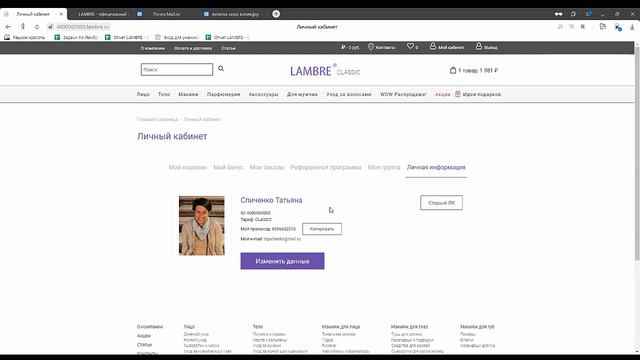The height and width of the screenshot is (360, 640).
Task: Open the 'Акции' menu item
Action: [x=442, y=94]
